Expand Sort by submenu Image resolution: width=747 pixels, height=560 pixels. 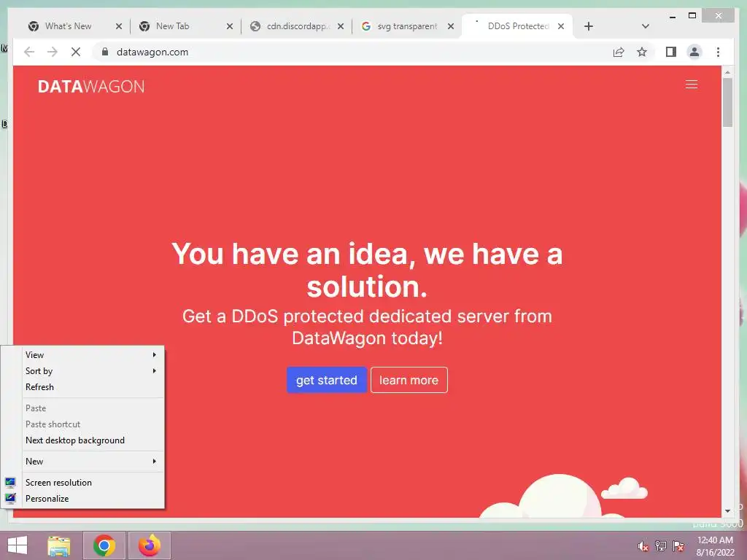[83, 371]
